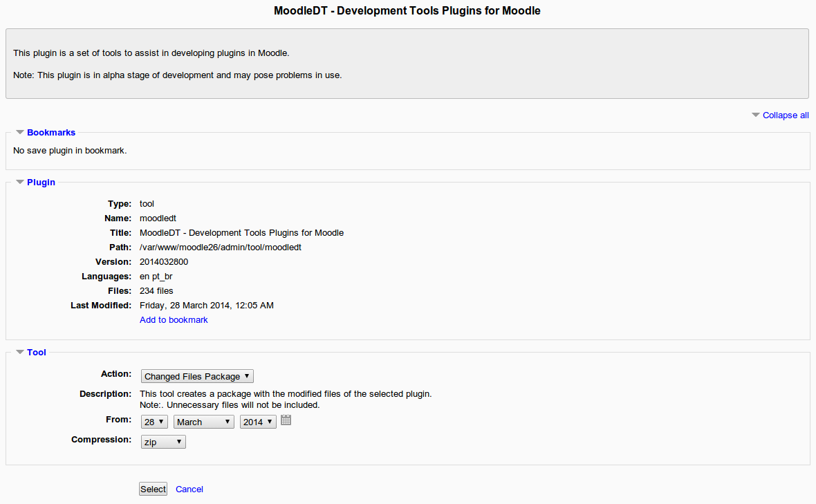Click the dropdown arrow on the day selector
The image size is (816, 504).
click(160, 421)
